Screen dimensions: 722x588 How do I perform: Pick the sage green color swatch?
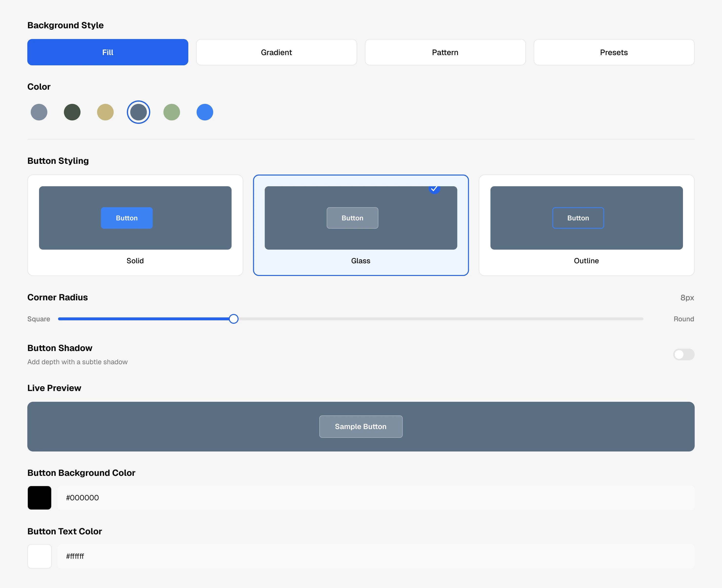pyautogui.click(x=172, y=112)
